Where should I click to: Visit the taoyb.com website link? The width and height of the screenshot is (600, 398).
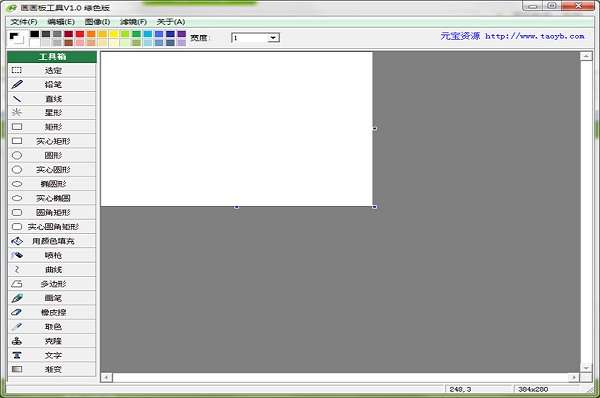(535, 36)
